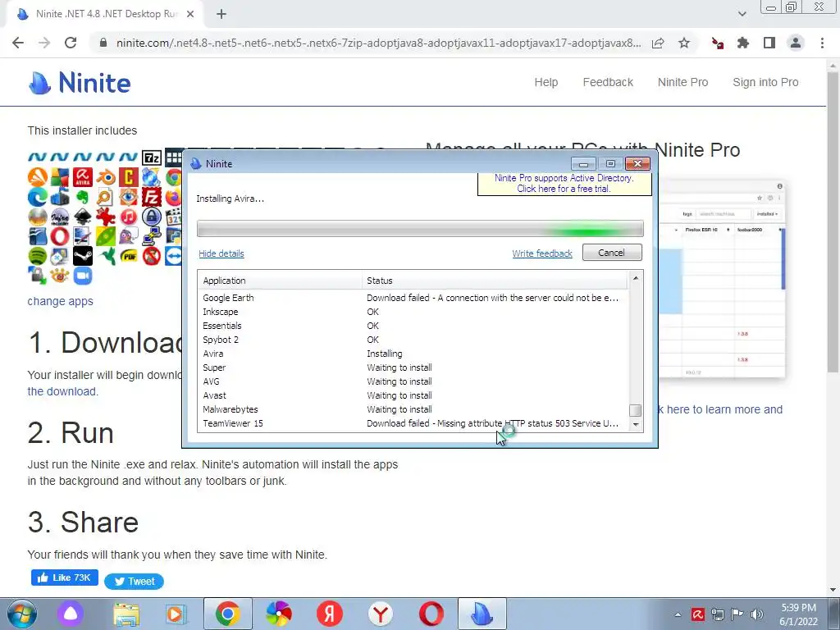Viewport: 840px width, 630px height.
Task: Click the yellow SumatraPDF icon
Action: (x=129, y=256)
